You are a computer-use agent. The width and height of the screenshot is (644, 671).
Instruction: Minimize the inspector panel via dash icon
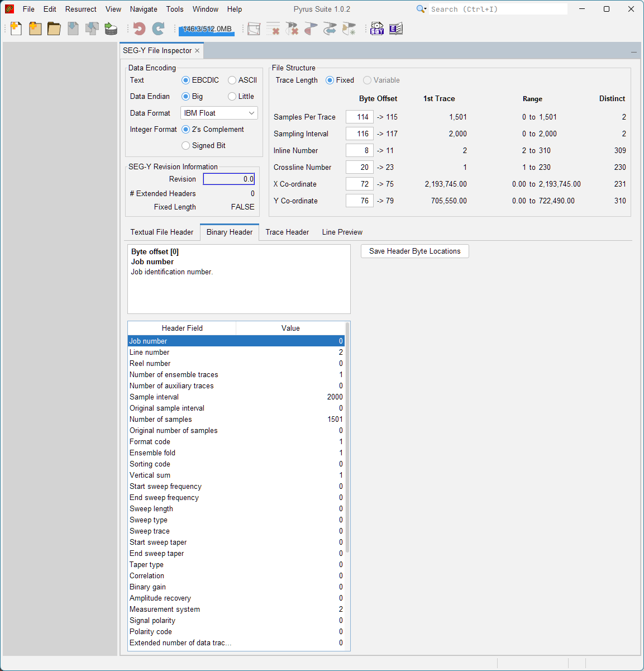634,52
